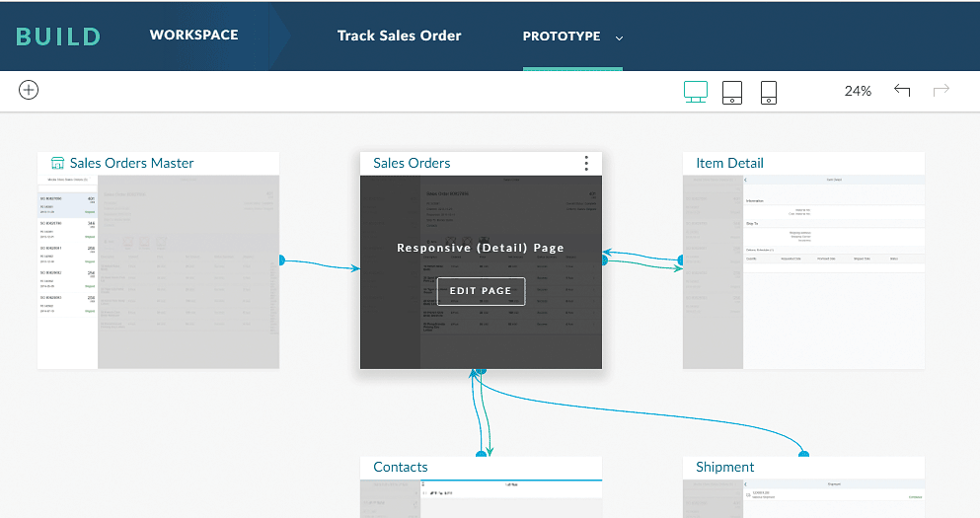Click the redo arrow icon
Viewport: 980px width, 518px height.
tap(942, 91)
